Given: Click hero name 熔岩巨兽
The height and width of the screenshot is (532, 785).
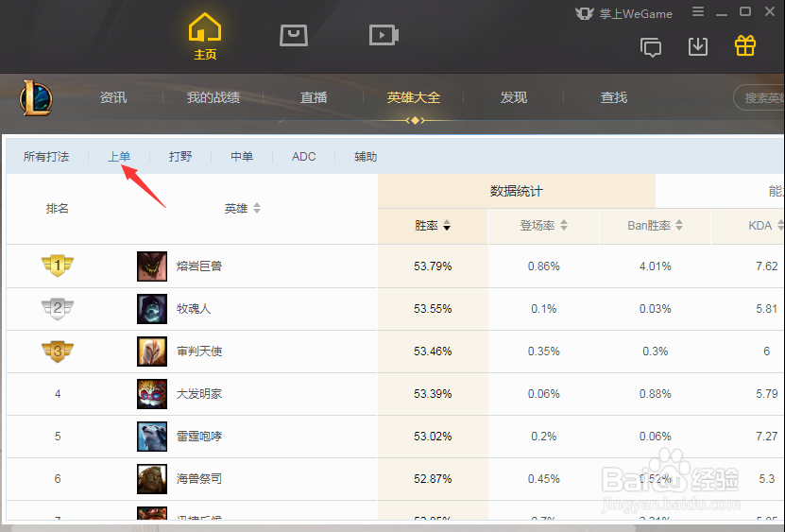Looking at the screenshot, I should (199, 266).
